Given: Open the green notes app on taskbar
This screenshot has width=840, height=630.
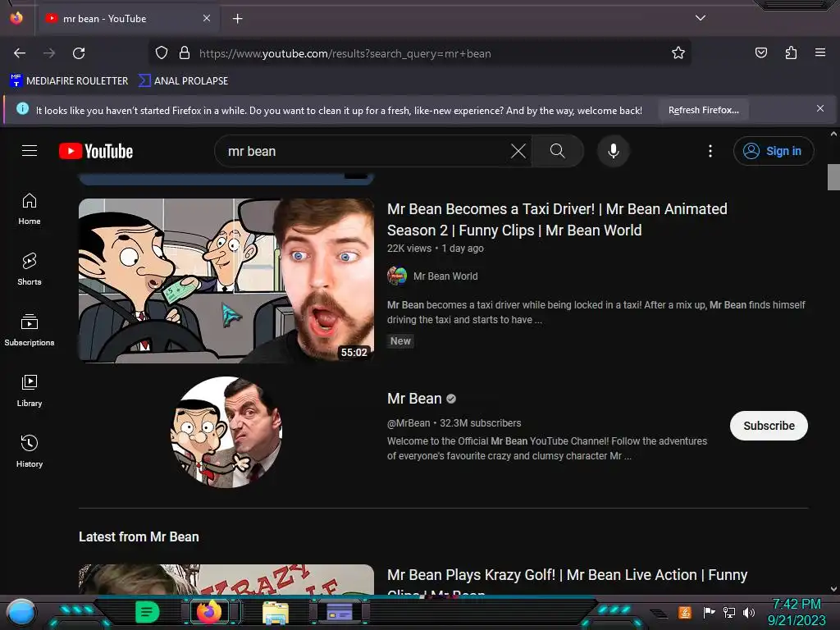Looking at the screenshot, I should click(x=147, y=612).
